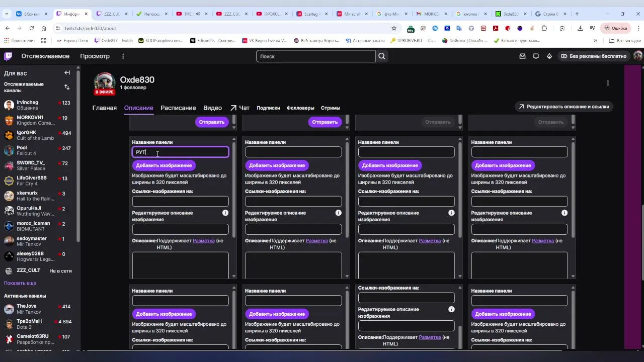Image resolution: width=644 pixels, height=362 pixels.
Task: Open the Фолловеры tab
Action: (x=300, y=108)
